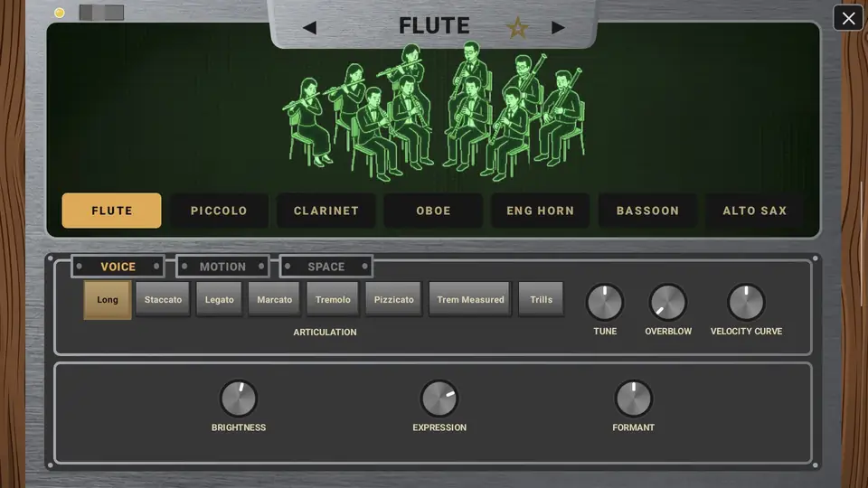Click the Formant knob
868x488 pixels.
[633, 398]
